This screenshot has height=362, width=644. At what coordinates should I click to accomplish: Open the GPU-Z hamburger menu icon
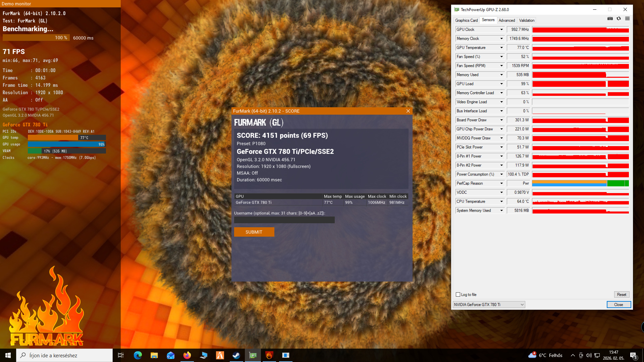(x=627, y=19)
